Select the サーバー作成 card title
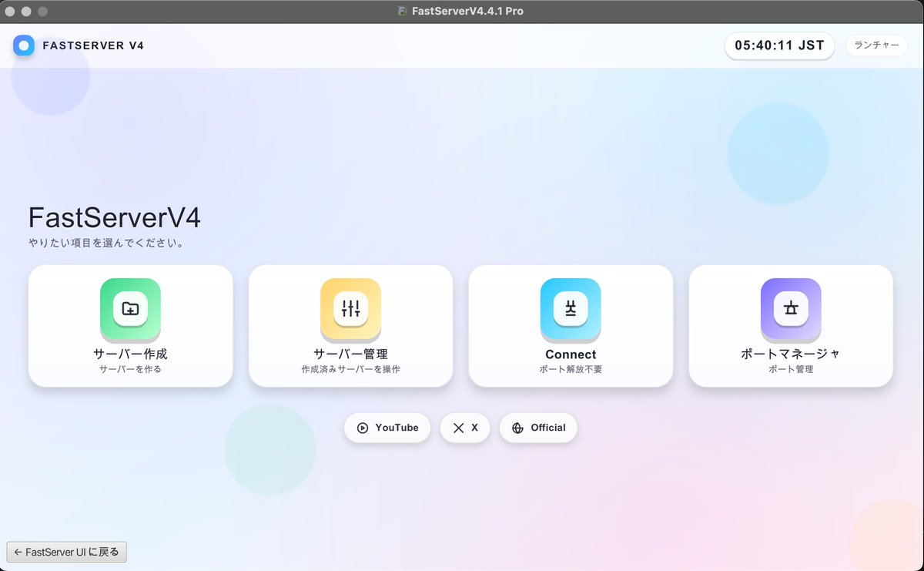The width and height of the screenshot is (924, 571). 130,354
